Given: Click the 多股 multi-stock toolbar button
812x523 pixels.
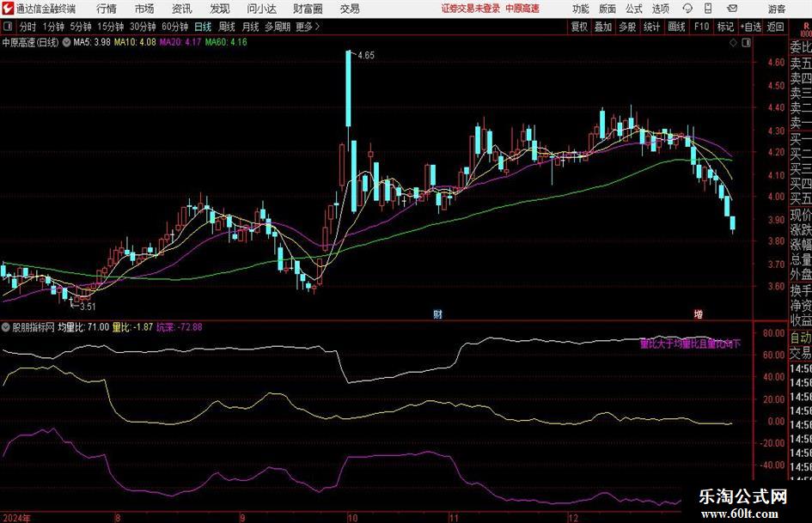Looking at the screenshot, I should click(627, 27).
